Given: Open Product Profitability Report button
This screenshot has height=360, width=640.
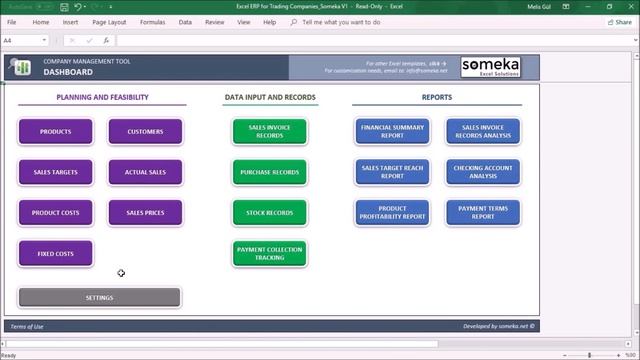Looking at the screenshot, I should [392, 212].
